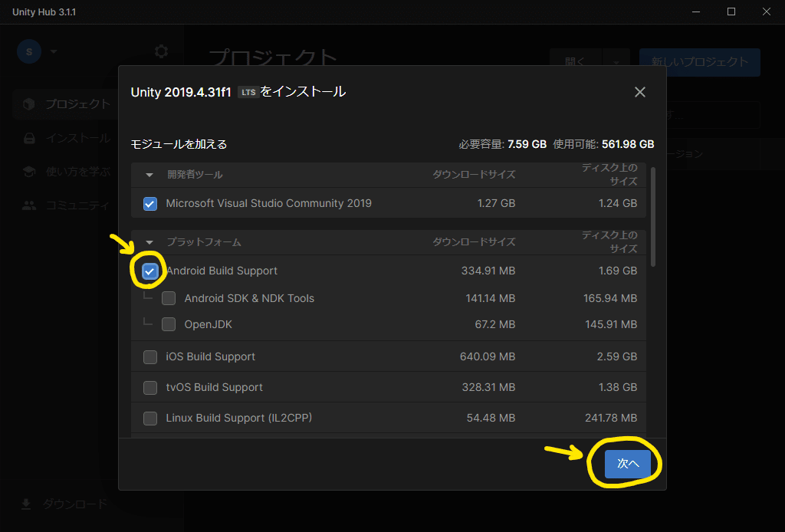The width and height of the screenshot is (785, 532).
Task: Minimize the Unity Hub window
Action: tap(696, 11)
